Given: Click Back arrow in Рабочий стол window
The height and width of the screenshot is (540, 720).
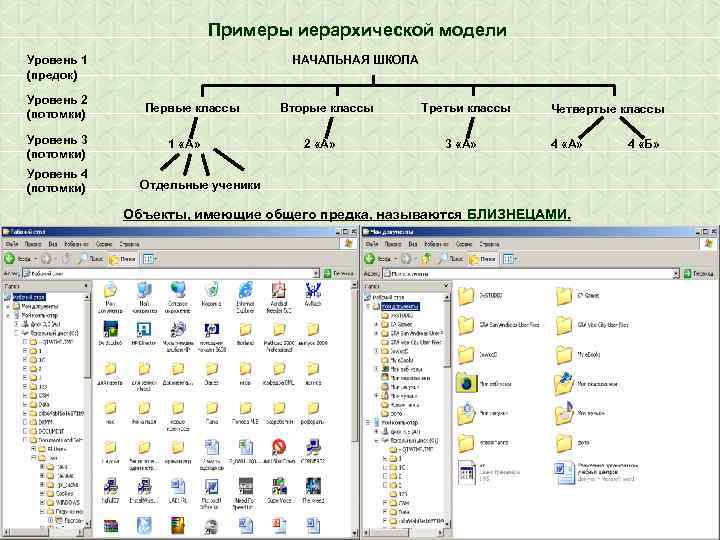Looking at the screenshot, I should [x=10, y=259].
